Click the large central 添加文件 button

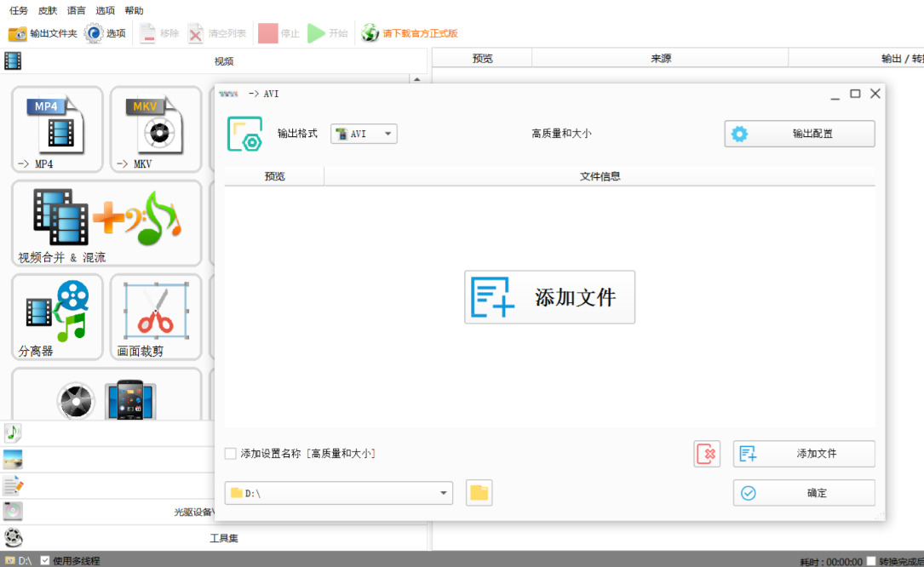click(549, 297)
